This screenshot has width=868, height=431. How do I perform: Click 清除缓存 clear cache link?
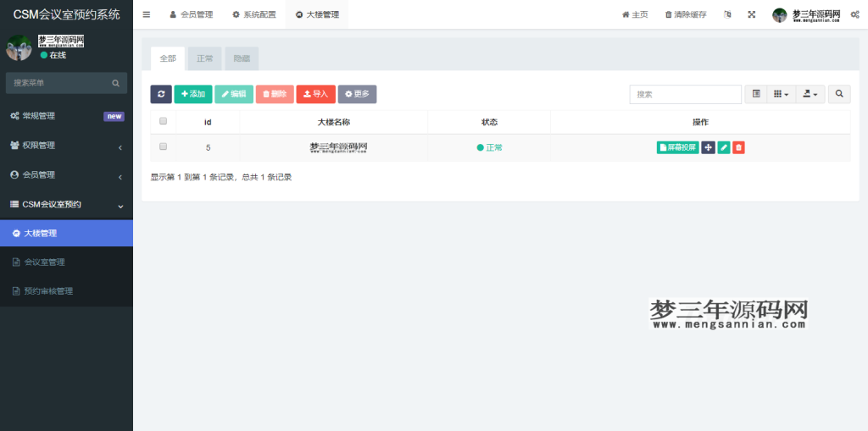coord(685,14)
